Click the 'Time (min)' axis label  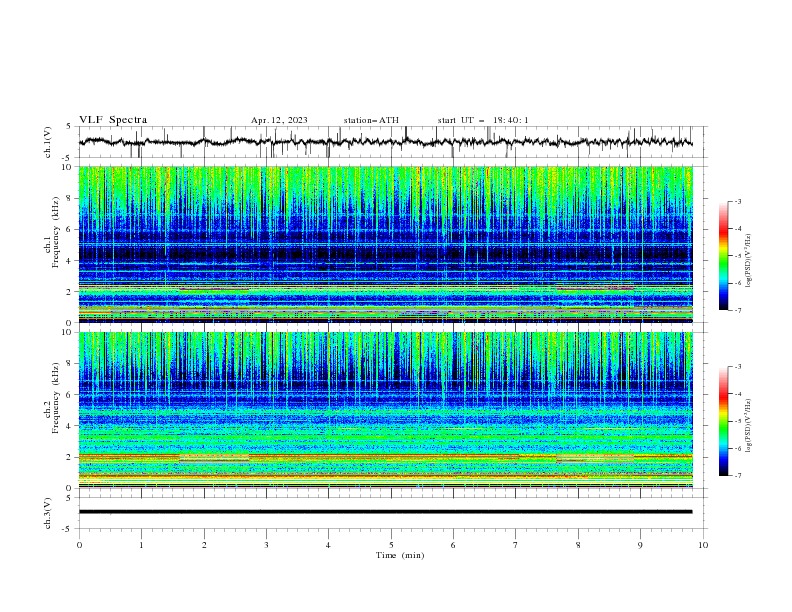pos(400,555)
